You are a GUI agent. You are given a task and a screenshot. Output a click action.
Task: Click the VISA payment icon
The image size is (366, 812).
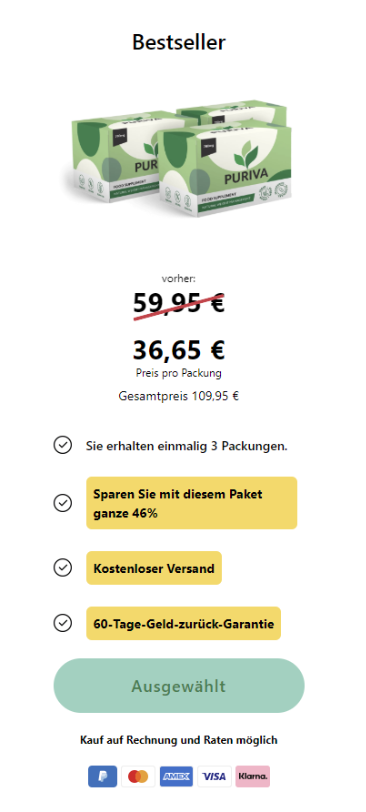pos(214,776)
